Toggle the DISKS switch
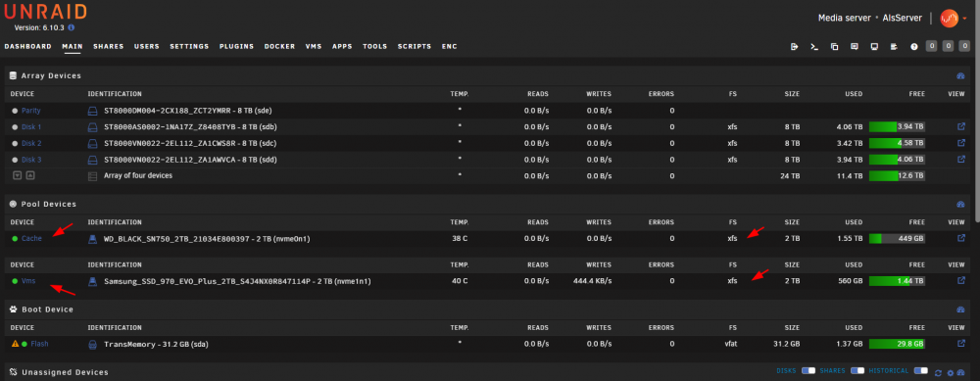This screenshot has width=980, height=381. tap(808, 370)
